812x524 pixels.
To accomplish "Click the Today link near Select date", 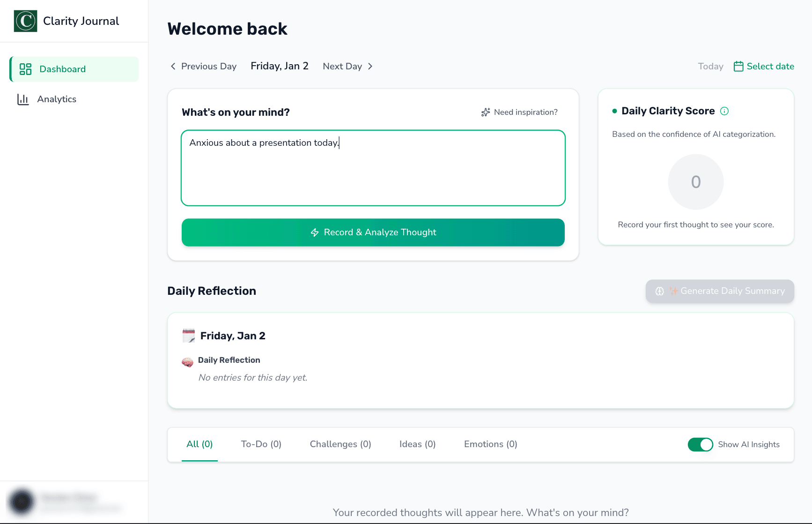I will pos(710,66).
